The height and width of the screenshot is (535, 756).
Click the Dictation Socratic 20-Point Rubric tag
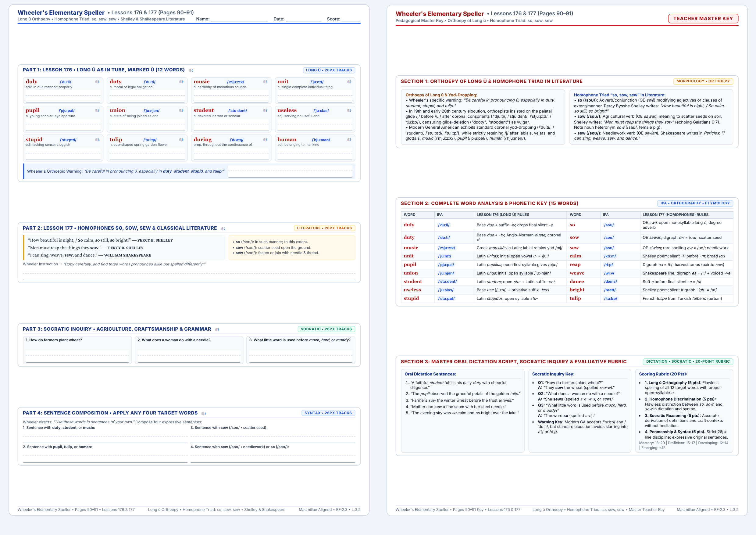coord(688,361)
